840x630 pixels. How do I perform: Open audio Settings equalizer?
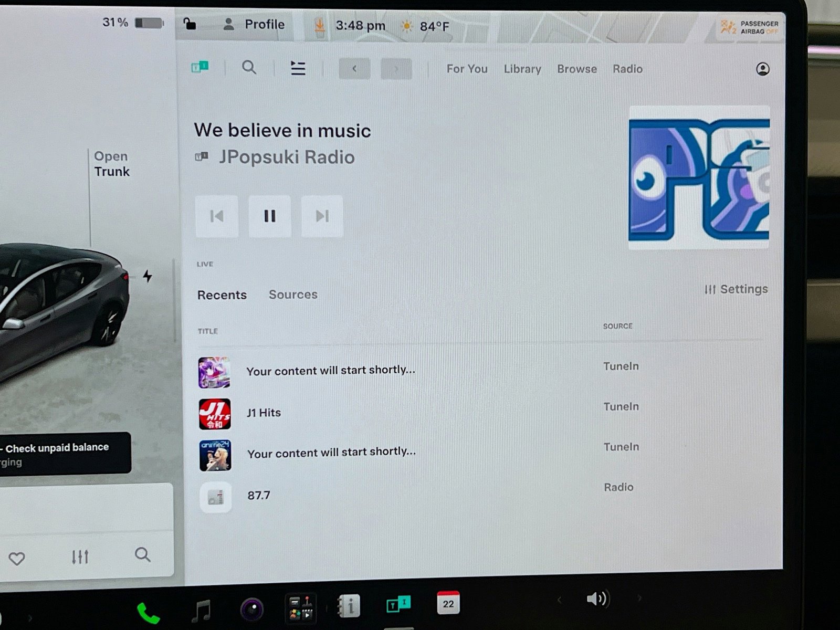tap(736, 289)
